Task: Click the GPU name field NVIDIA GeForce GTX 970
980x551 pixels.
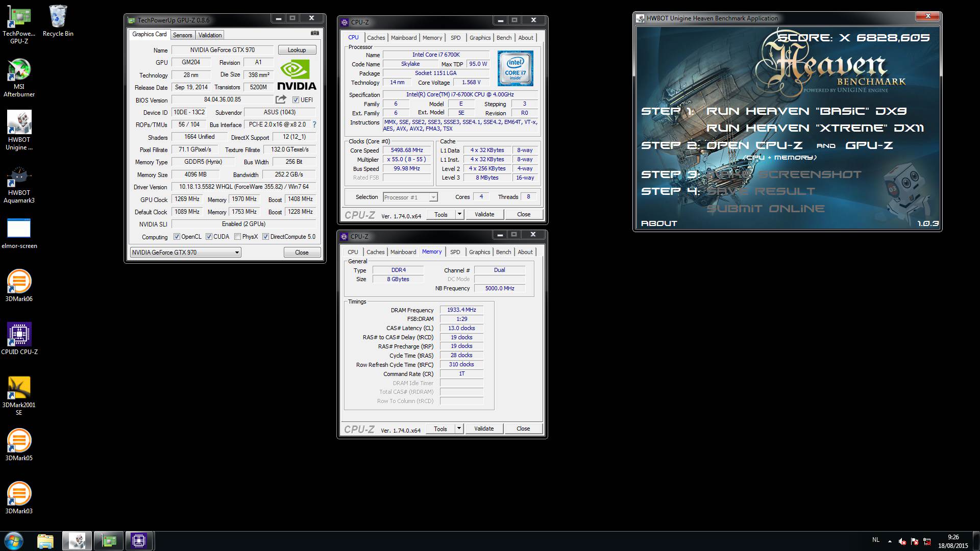Action: pos(223,50)
